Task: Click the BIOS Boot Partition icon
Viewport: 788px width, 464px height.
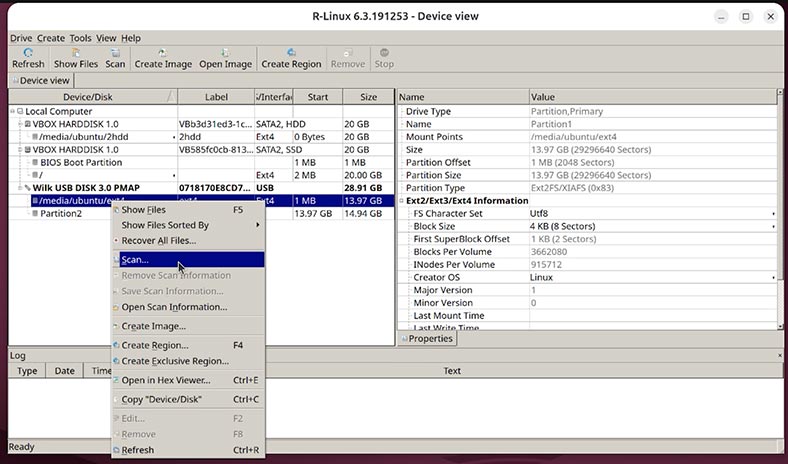Action: click(35, 162)
